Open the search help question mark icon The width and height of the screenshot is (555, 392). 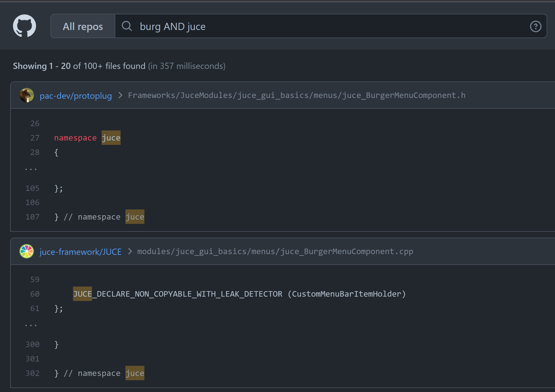[x=536, y=26]
